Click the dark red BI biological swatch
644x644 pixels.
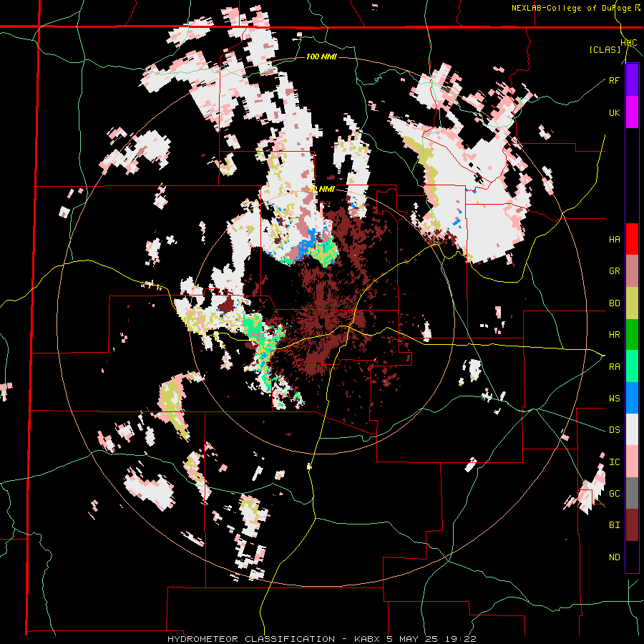click(x=632, y=525)
